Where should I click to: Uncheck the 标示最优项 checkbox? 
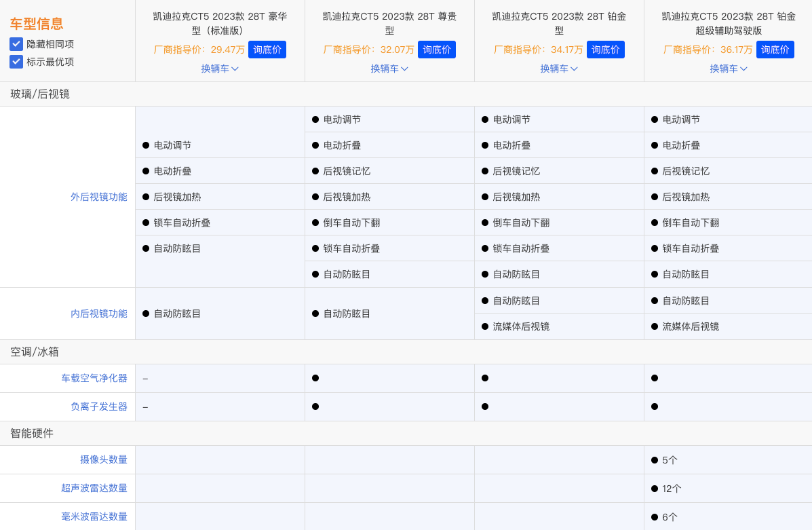point(16,62)
